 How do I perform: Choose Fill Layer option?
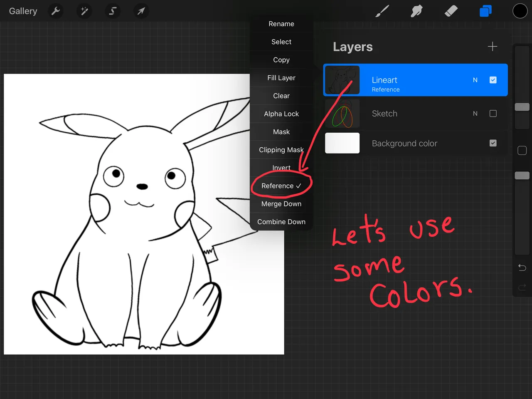(x=281, y=78)
